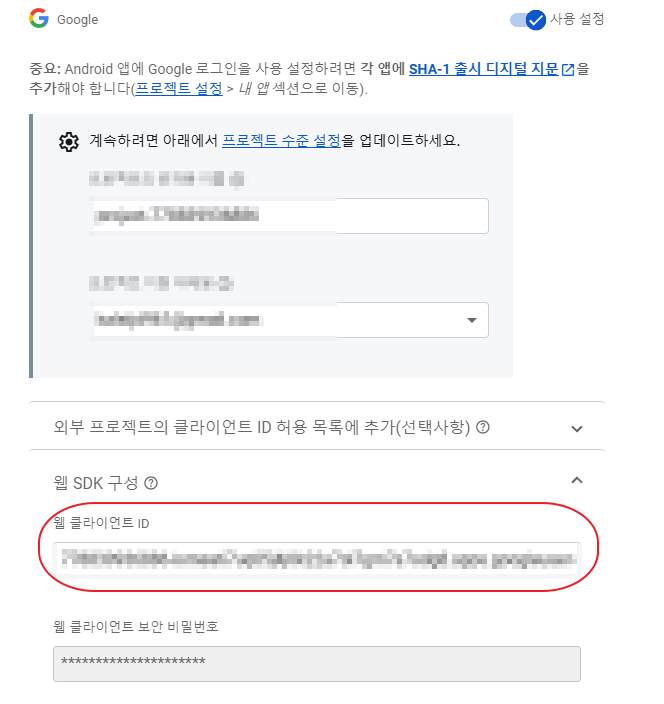Image resolution: width=664 pixels, height=704 pixels.
Task: Follow the 프로젝트 수준 설정 link
Action: click(281, 141)
